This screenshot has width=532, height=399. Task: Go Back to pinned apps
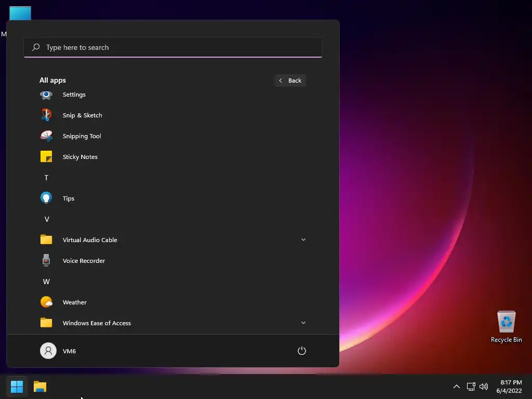pyautogui.click(x=290, y=81)
